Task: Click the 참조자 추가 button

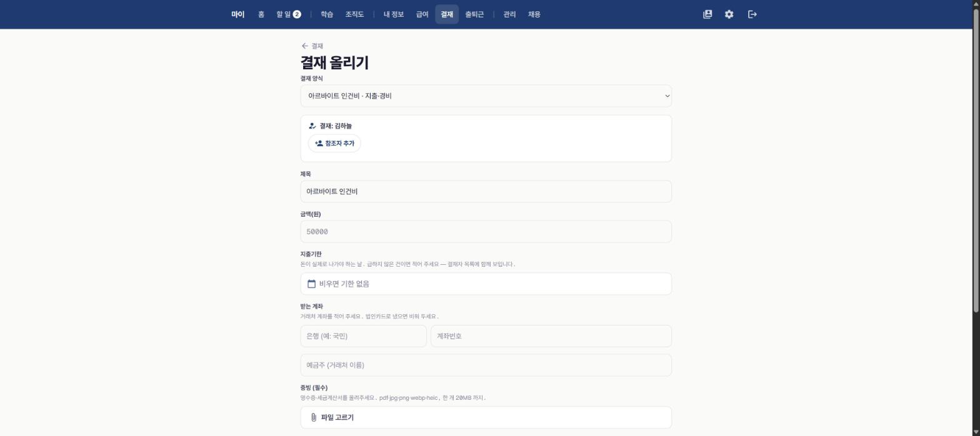Action: pyautogui.click(x=334, y=144)
